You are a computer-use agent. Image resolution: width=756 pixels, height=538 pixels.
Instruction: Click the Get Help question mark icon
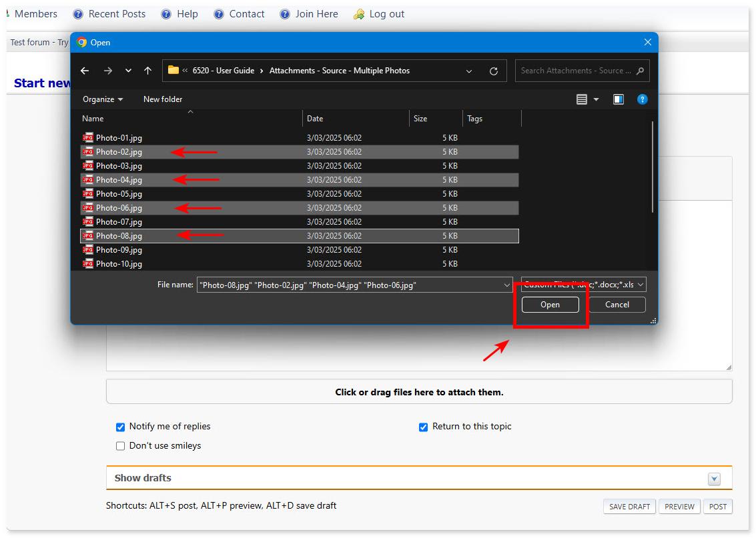click(642, 99)
